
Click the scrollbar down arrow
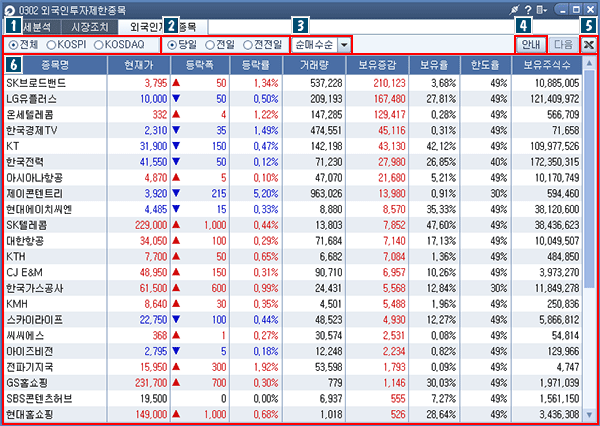589,414
